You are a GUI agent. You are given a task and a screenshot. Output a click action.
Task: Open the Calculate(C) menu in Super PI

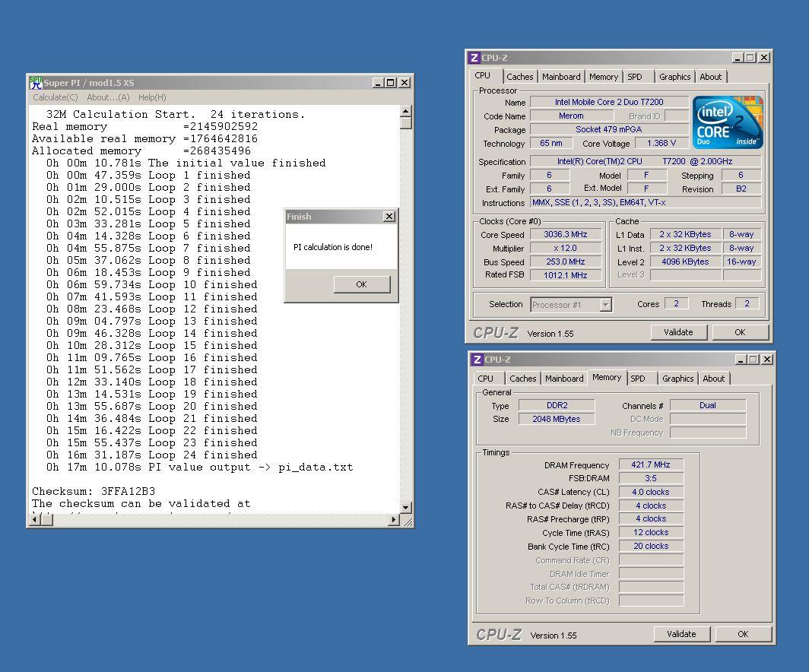point(56,97)
